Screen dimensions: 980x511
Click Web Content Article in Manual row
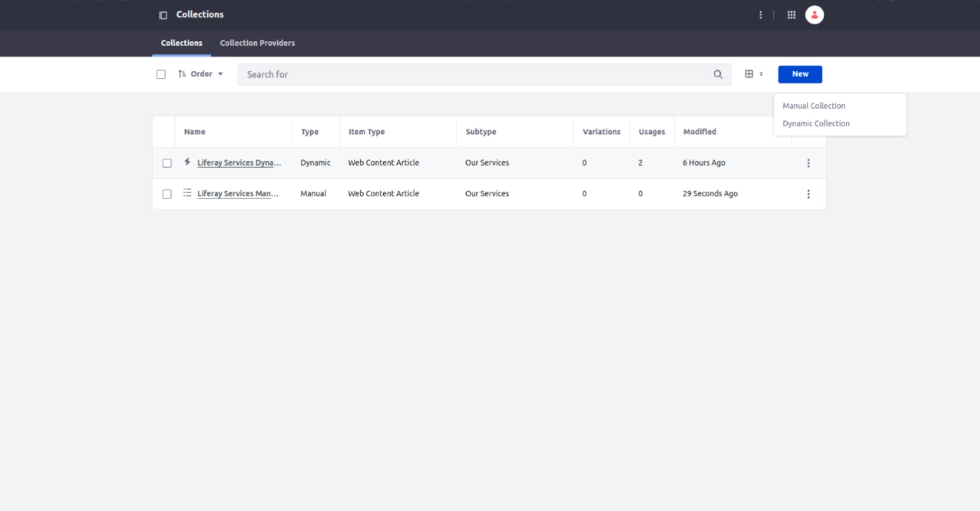coord(384,193)
